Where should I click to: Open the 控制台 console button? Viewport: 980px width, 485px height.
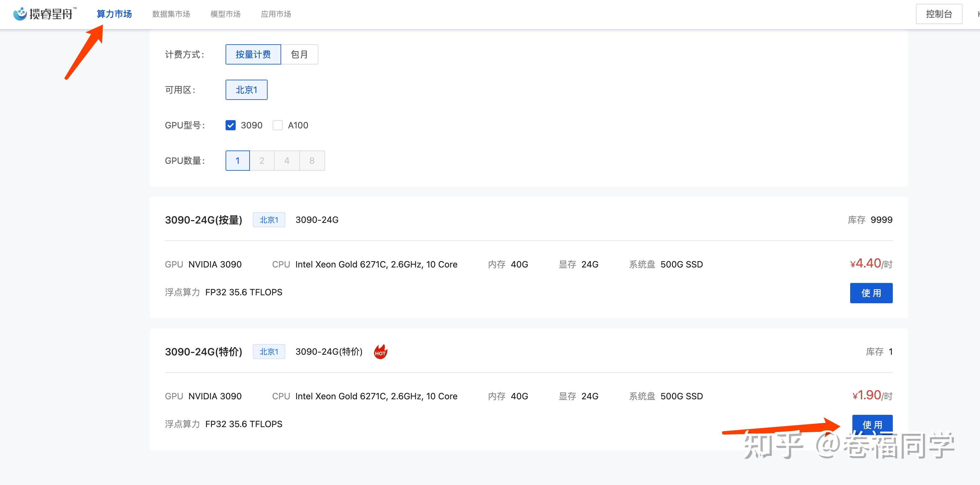pyautogui.click(x=939, y=14)
